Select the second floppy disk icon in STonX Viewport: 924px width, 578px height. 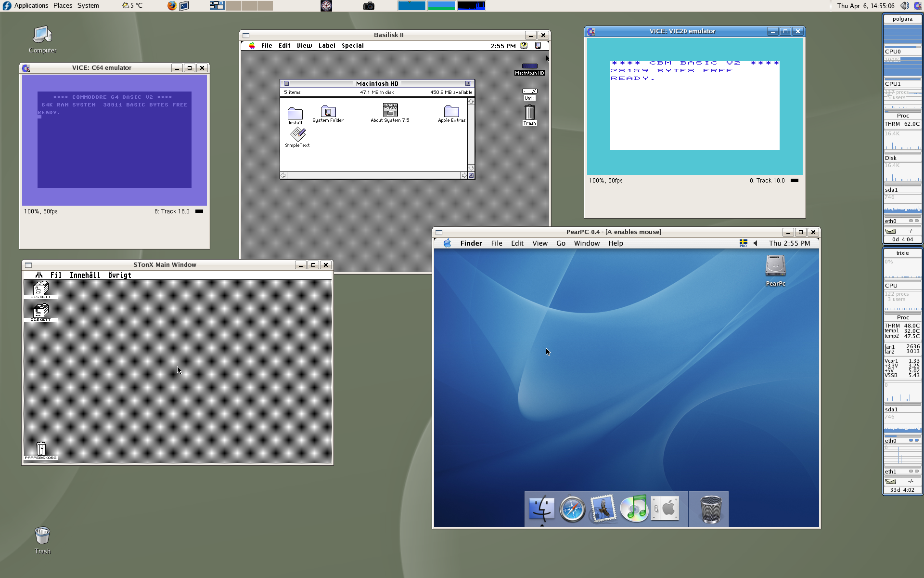click(x=41, y=311)
